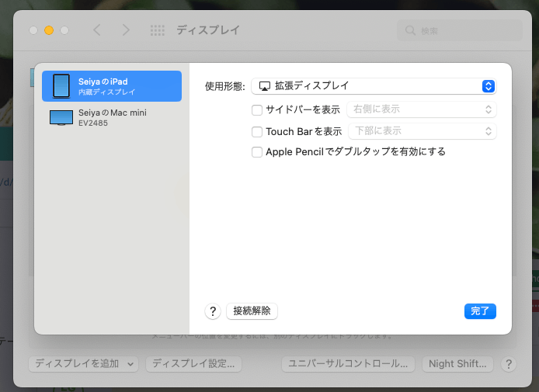Open the 使用形態 dropdown
The height and width of the screenshot is (392, 539).
click(374, 86)
